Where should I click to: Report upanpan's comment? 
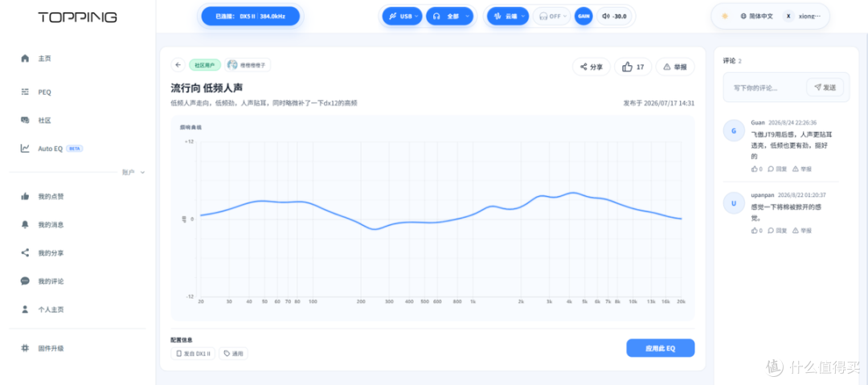[x=802, y=231]
